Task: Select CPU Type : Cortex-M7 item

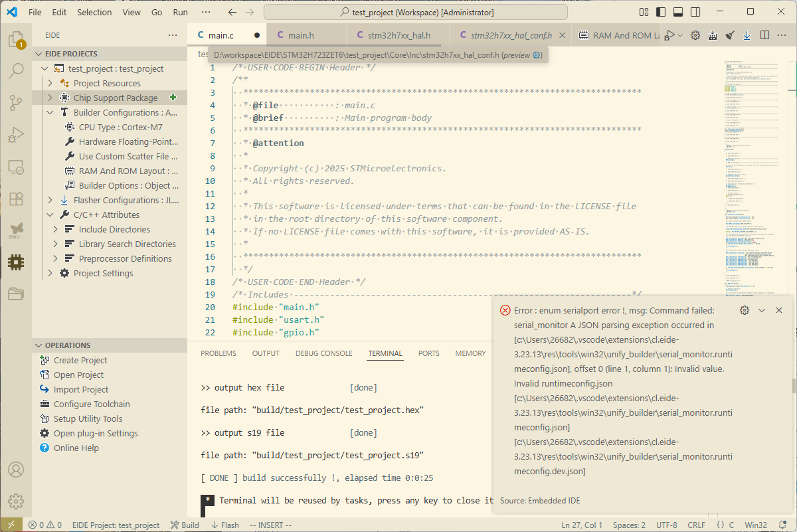Action: (x=121, y=127)
